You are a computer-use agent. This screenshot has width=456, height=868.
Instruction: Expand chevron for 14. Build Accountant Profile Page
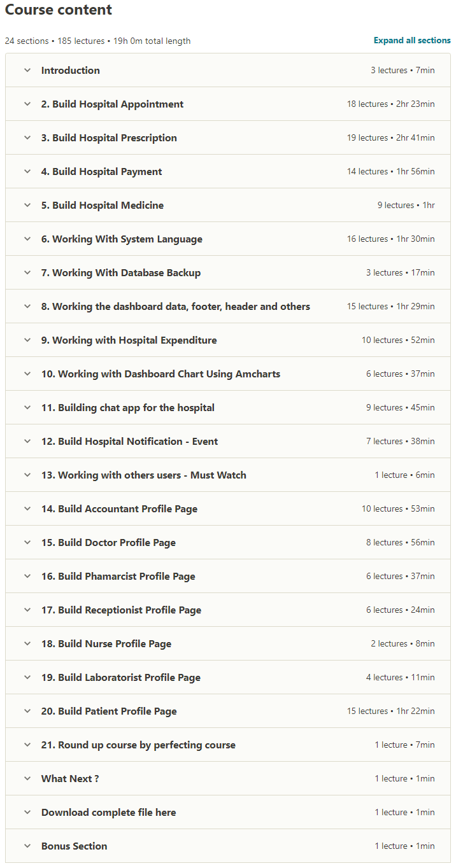coord(27,509)
